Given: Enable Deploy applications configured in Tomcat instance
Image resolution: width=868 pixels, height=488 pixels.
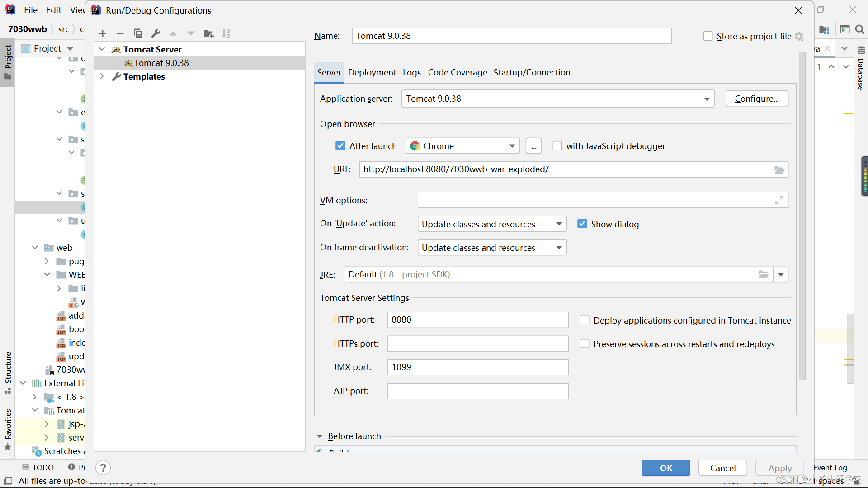Looking at the screenshot, I should tap(585, 320).
